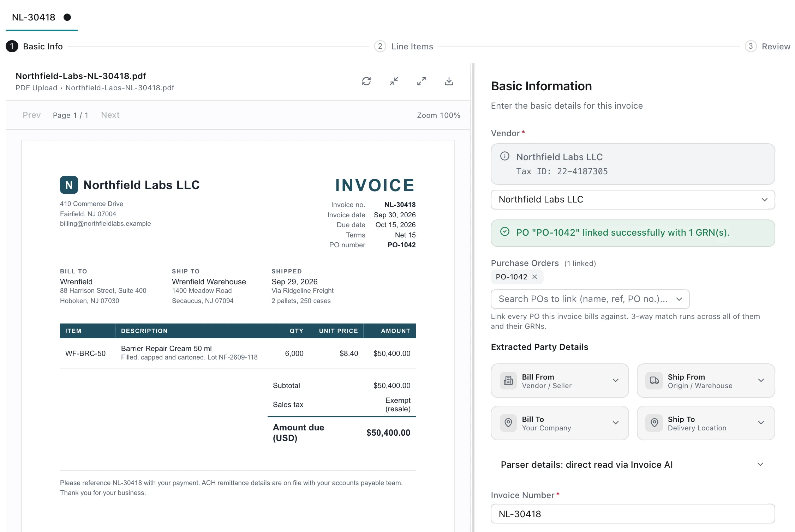Open the Search POs to link combo box
The height and width of the screenshot is (532, 795).
point(590,299)
